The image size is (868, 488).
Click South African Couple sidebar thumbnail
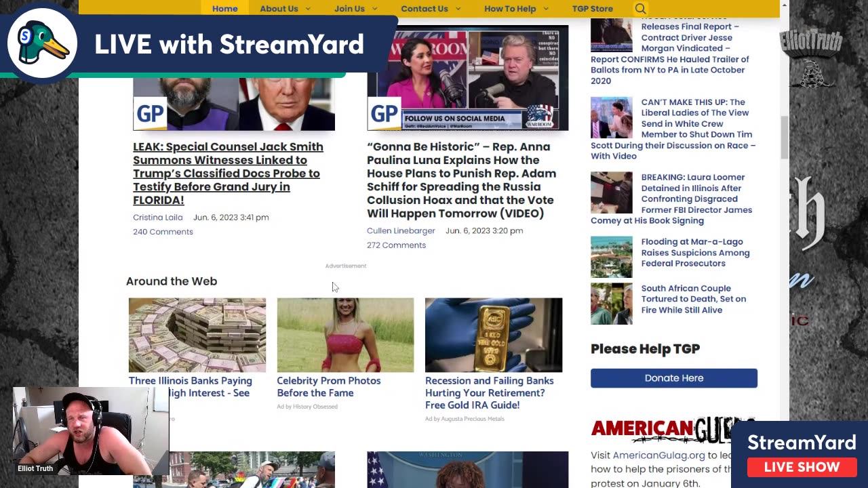611,304
